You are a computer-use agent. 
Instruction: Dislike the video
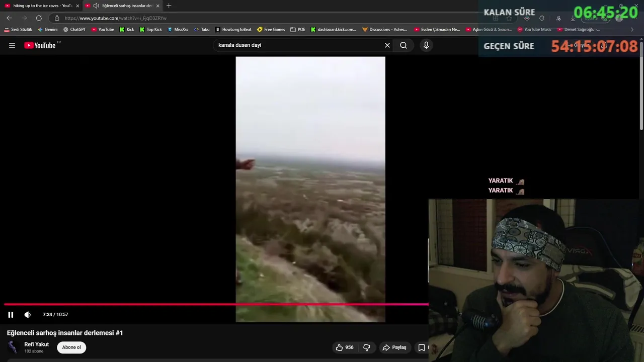click(x=367, y=347)
